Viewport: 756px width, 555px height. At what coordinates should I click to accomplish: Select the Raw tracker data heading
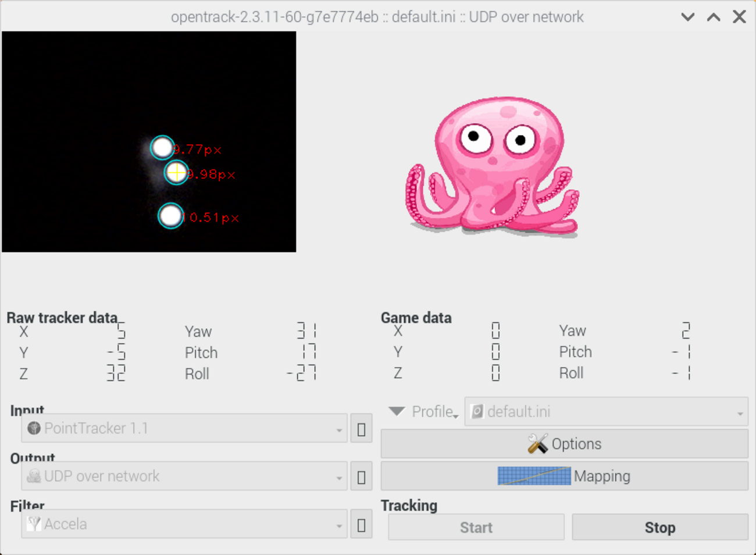click(62, 318)
